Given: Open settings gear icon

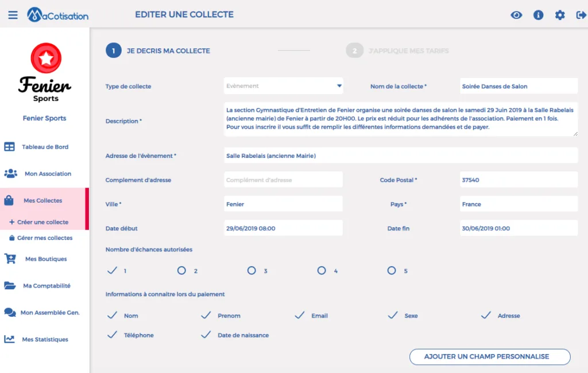Looking at the screenshot, I should [560, 15].
